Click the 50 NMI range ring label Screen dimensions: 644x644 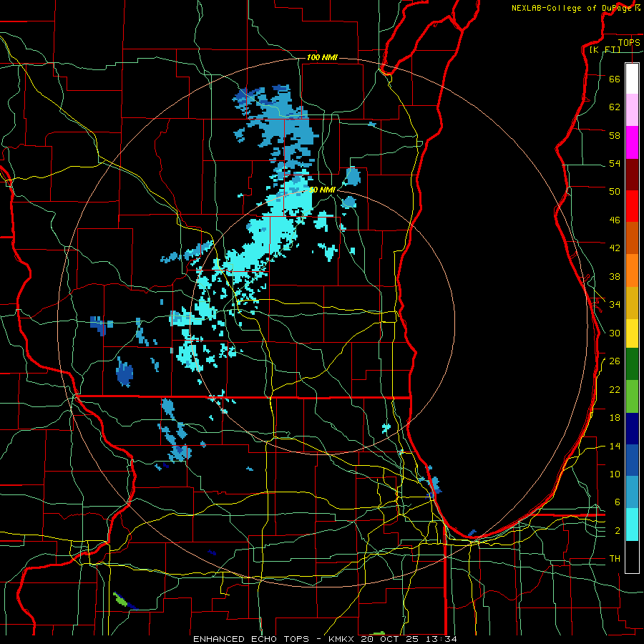322,190
